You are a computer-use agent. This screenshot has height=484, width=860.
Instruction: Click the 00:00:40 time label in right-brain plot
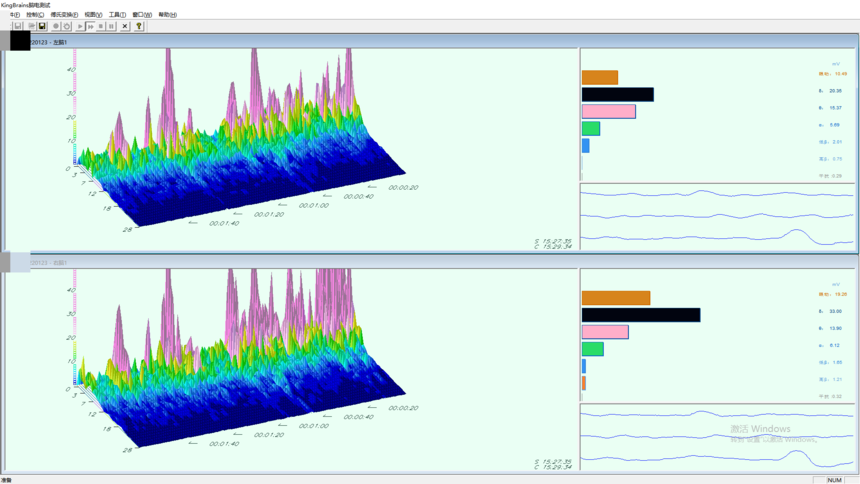[359, 417]
